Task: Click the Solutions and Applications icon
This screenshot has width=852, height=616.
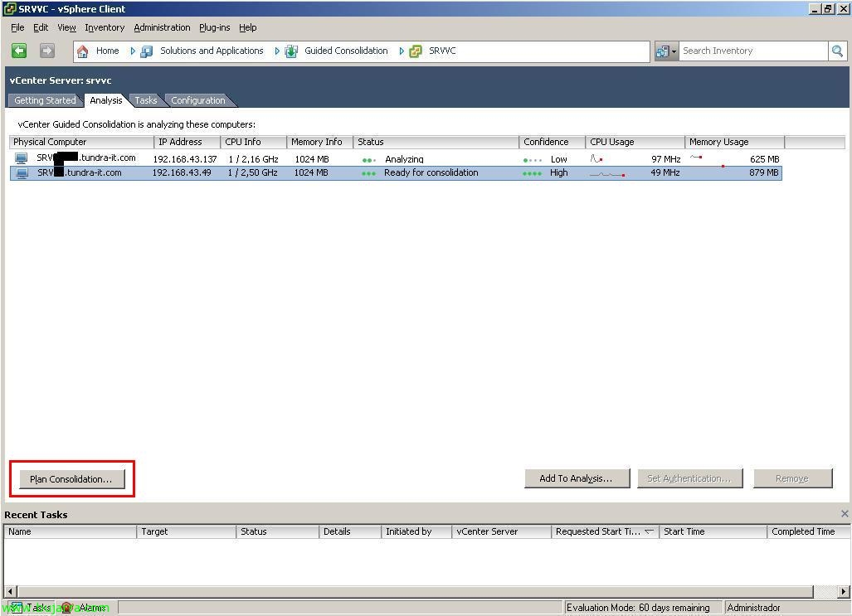Action: pos(146,51)
